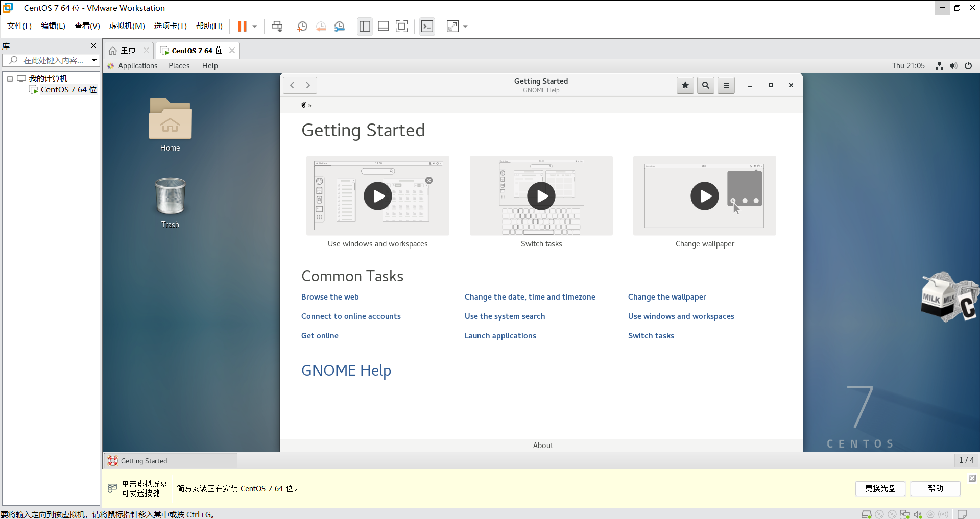Screen dimensions: 980x519
Task: Click the 1 / 4 workspace switcher
Action: point(966,460)
